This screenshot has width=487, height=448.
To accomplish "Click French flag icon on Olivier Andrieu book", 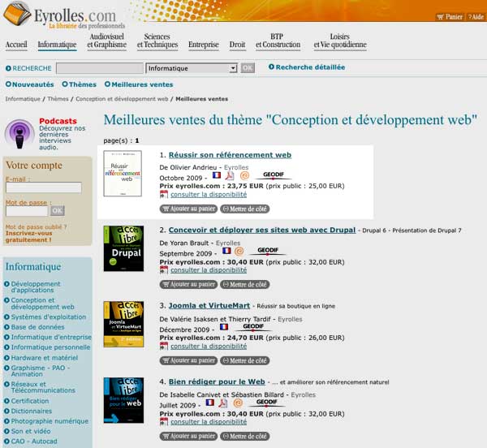I will tap(217, 175).
